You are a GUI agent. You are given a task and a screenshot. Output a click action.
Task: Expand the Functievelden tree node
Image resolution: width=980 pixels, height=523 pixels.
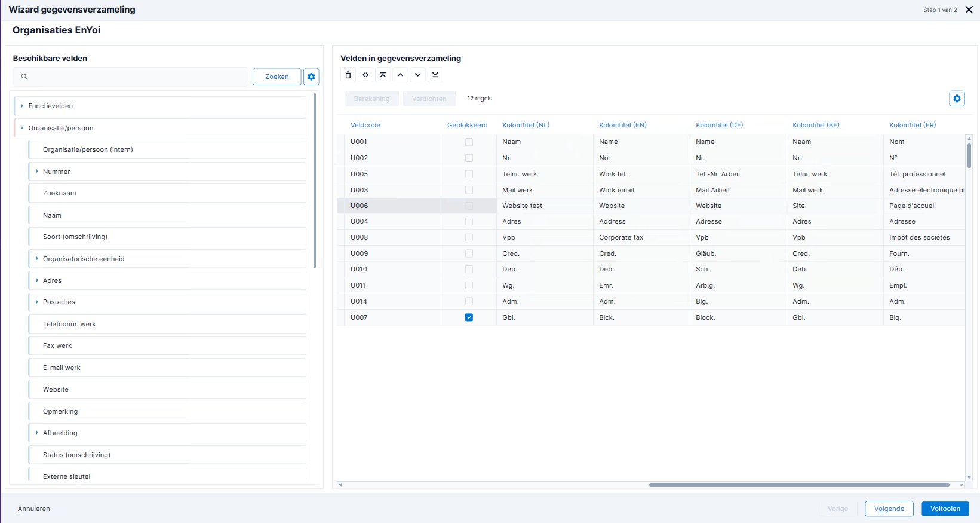pyautogui.click(x=22, y=106)
